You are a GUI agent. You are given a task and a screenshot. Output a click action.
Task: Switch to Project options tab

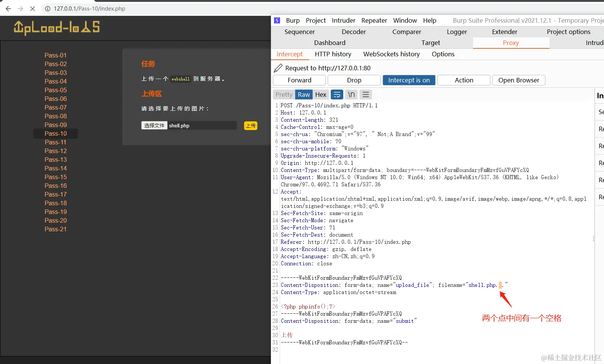tap(568, 32)
